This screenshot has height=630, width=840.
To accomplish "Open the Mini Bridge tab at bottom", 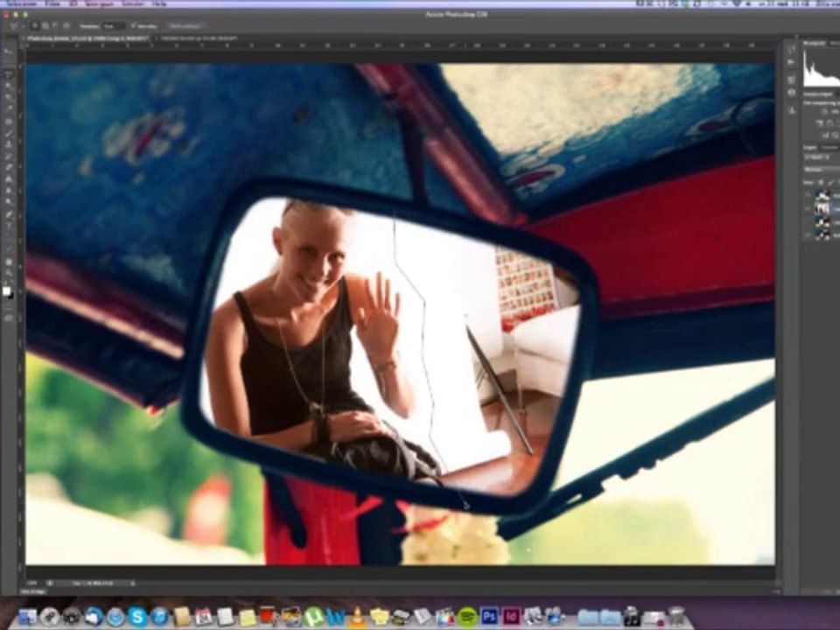I will point(33,591).
